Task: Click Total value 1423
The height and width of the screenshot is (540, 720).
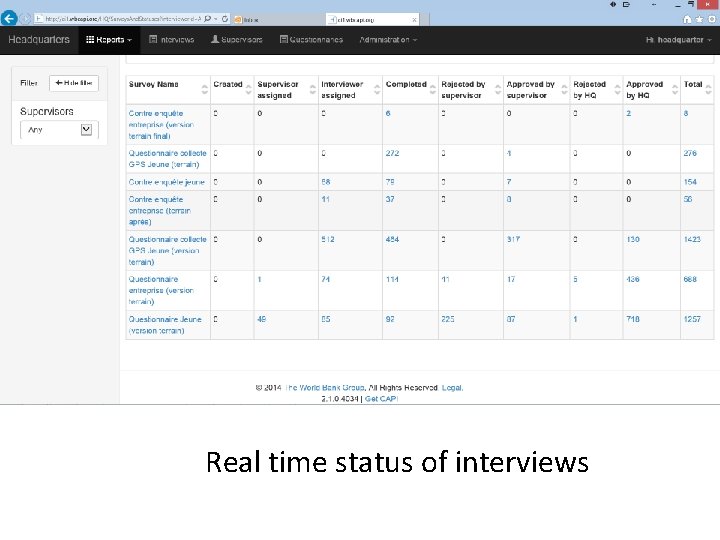Action: (692, 239)
